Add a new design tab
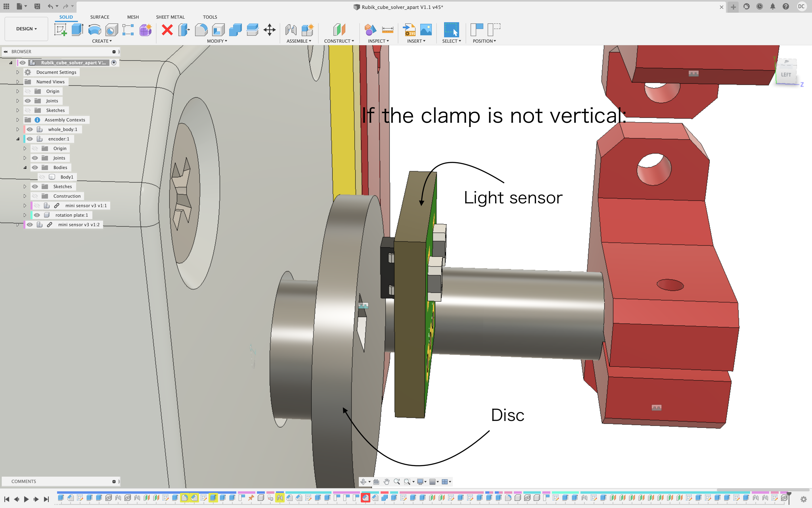Image resolution: width=812 pixels, height=508 pixels. (733, 7)
